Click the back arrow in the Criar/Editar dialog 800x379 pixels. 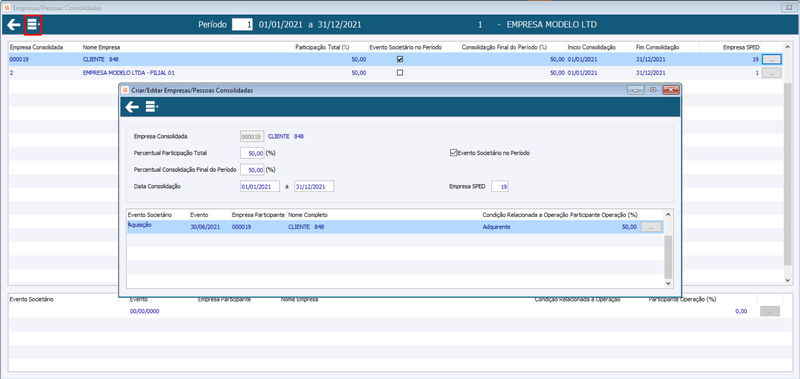[133, 107]
